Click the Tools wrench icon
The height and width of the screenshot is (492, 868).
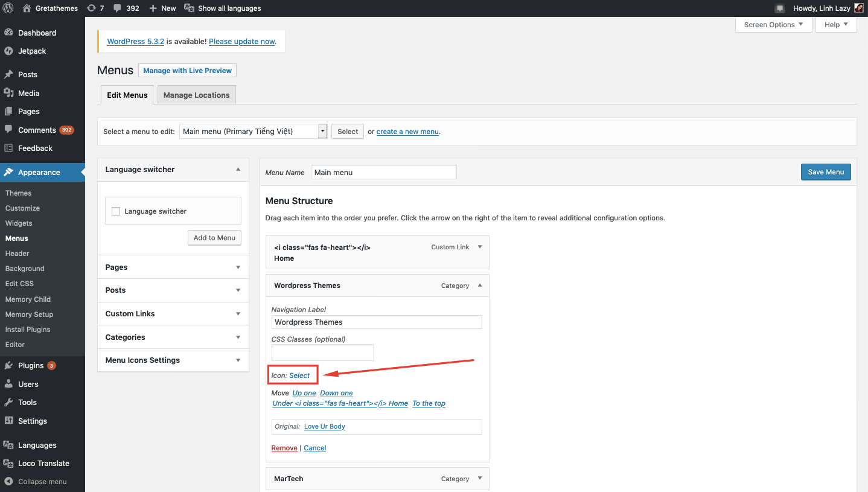pyautogui.click(x=8, y=402)
